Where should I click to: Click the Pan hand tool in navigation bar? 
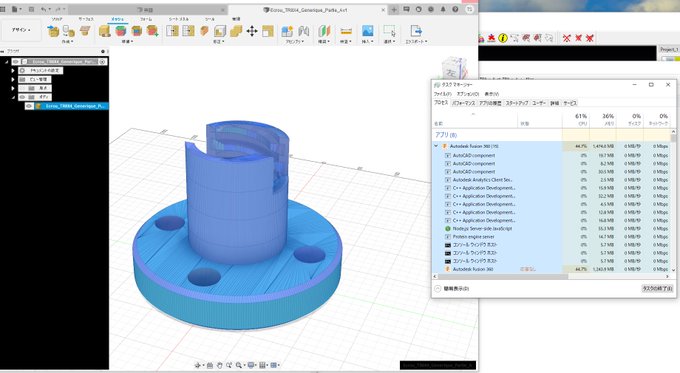pos(219,365)
